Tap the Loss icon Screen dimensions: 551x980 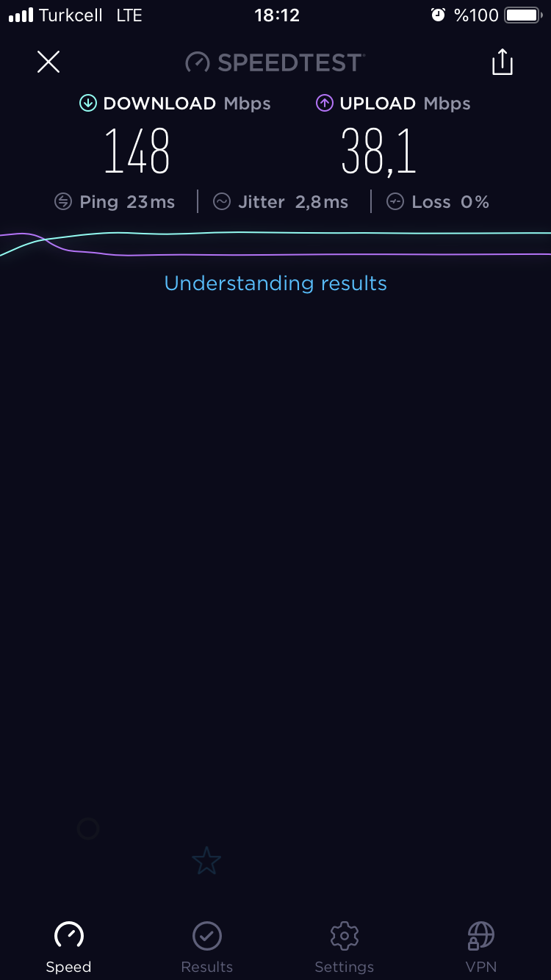coord(395,202)
